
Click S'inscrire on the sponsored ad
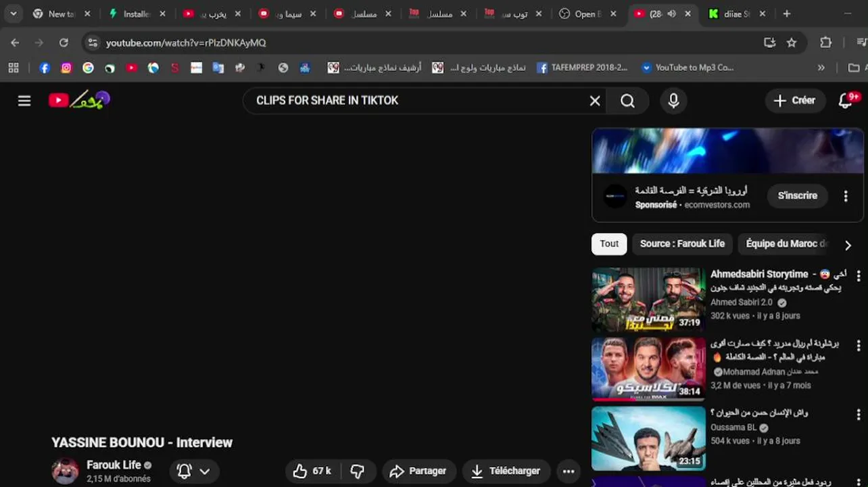click(798, 196)
